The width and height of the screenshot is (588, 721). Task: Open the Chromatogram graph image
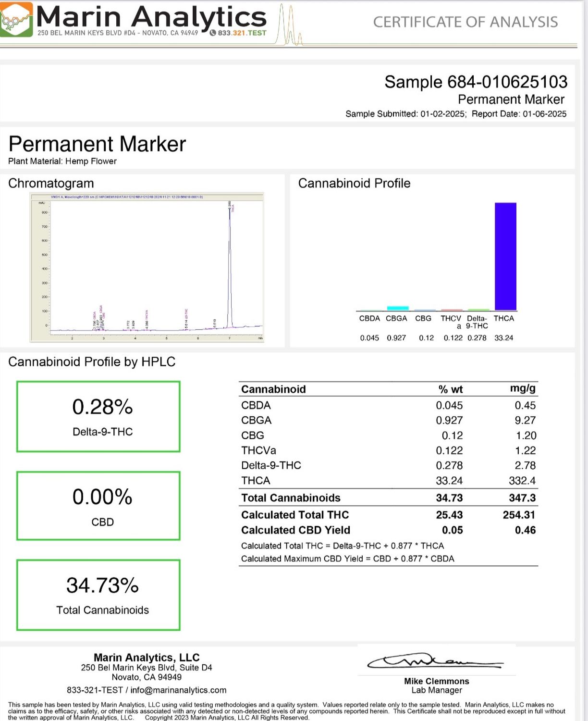click(x=147, y=267)
